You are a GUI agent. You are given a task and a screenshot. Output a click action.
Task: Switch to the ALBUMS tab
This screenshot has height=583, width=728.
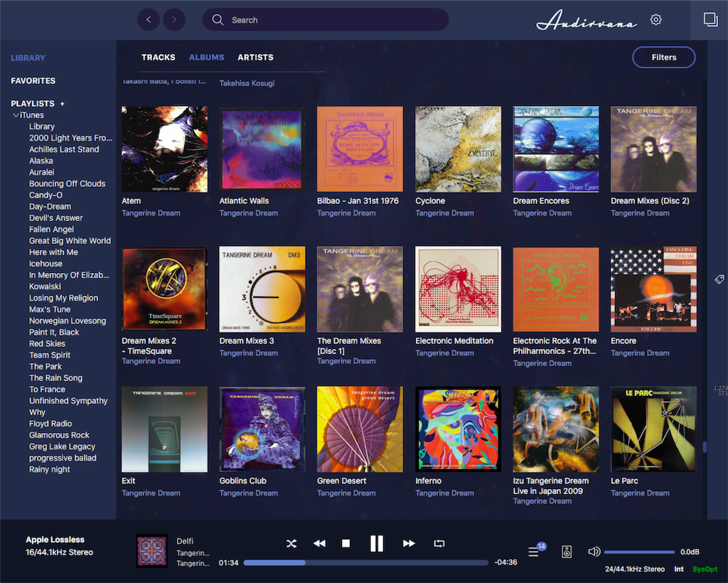tap(207, 58)
